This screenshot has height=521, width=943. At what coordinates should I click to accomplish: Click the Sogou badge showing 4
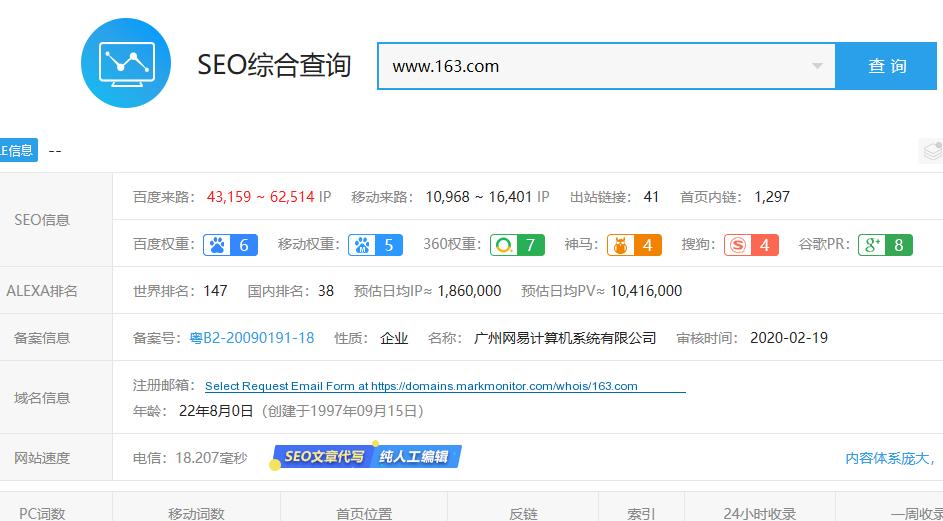point(751,245)
